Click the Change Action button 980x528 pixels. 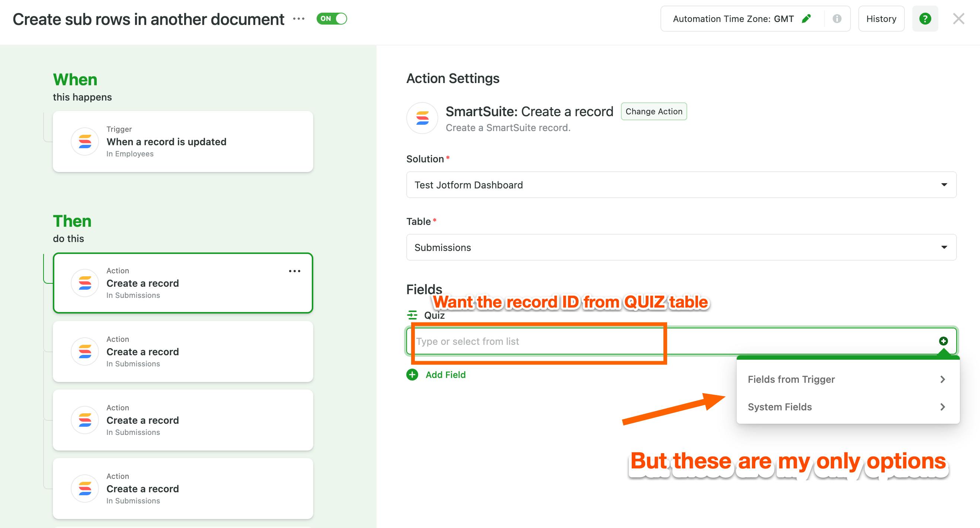click(x=654, y=111)
